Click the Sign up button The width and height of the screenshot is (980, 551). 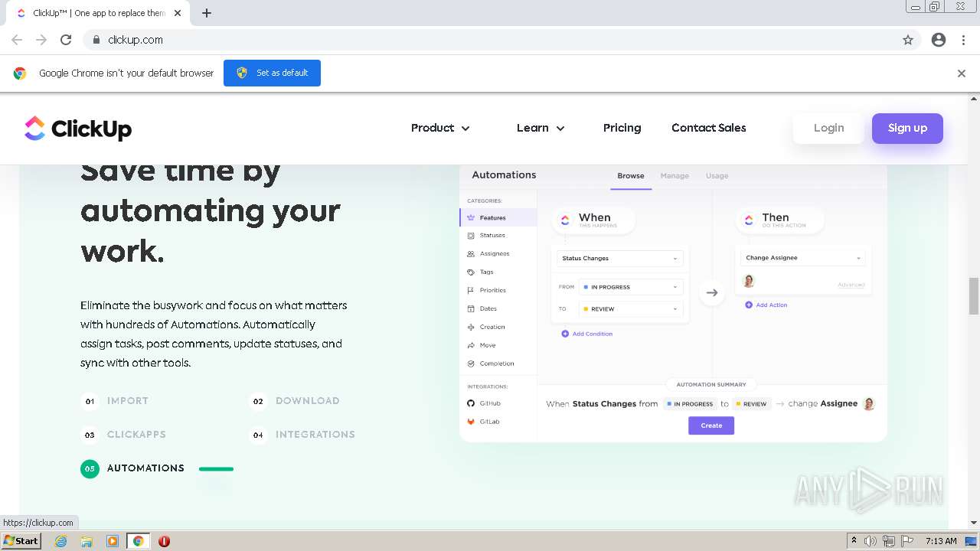[907, 128]
